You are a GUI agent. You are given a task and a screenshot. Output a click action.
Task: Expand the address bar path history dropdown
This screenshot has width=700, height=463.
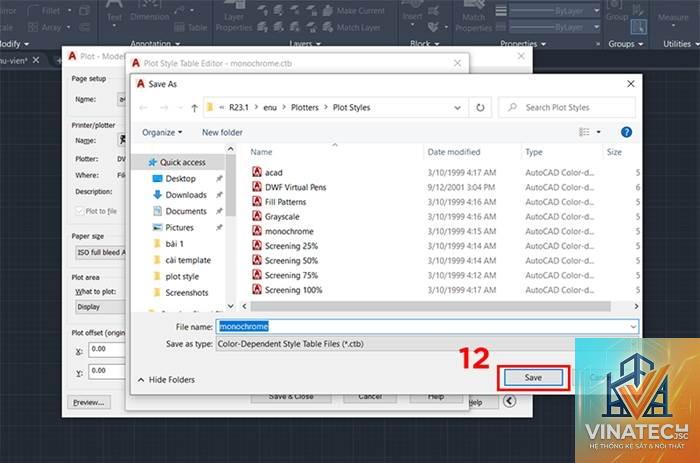(x=458, y=108)
